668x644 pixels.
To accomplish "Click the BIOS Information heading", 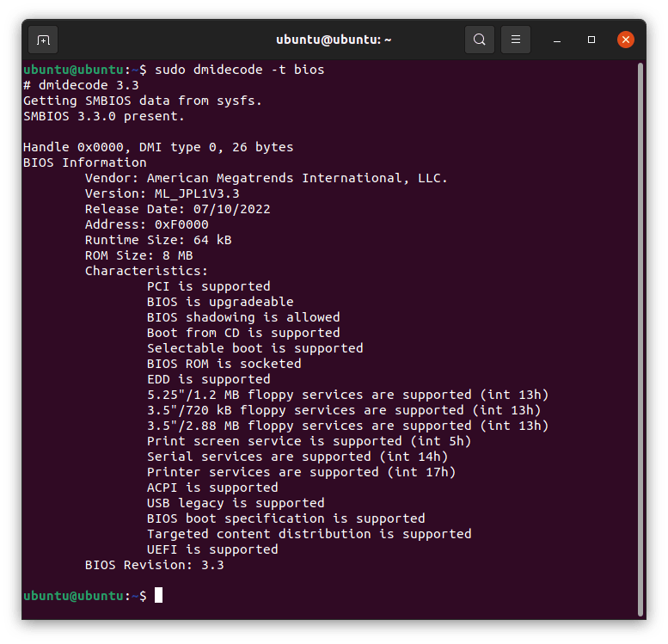I will tap(85, 163).
